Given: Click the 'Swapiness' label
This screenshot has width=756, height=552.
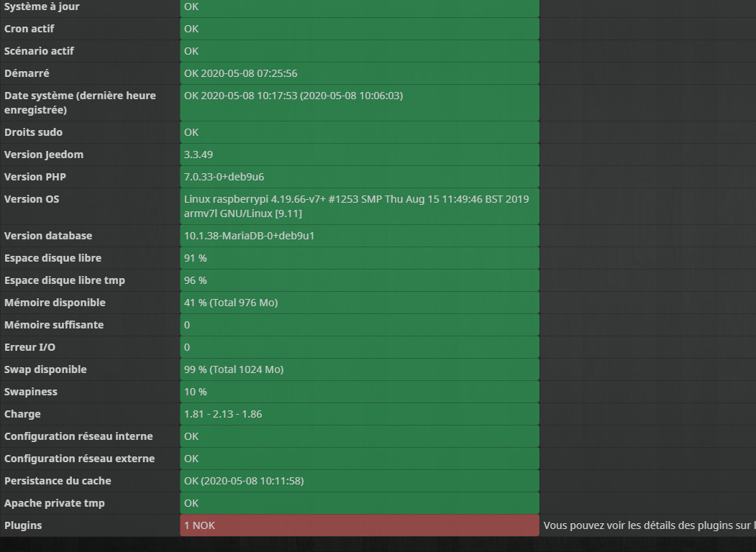Looking at the screenshot, I should click(x=31, y=392).
